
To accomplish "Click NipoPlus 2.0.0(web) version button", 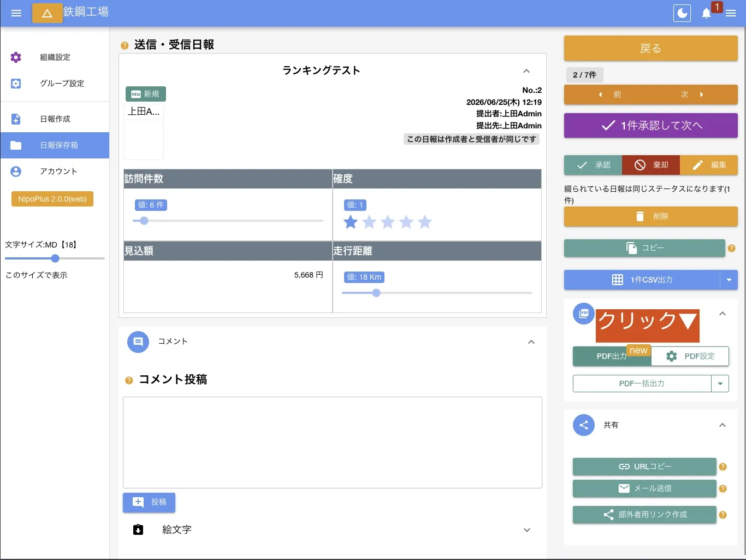I will (x=52, y=199).
